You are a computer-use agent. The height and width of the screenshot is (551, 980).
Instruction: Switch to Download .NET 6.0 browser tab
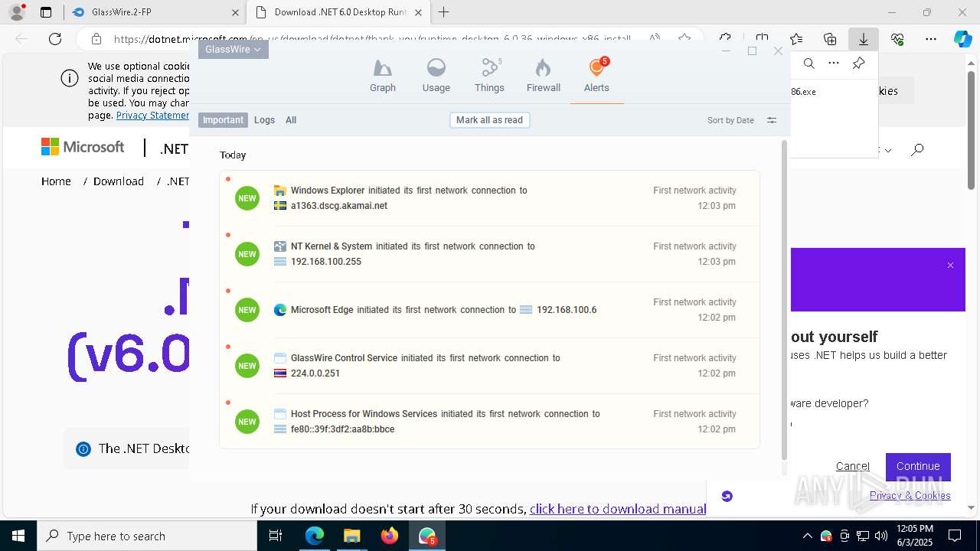338,12
